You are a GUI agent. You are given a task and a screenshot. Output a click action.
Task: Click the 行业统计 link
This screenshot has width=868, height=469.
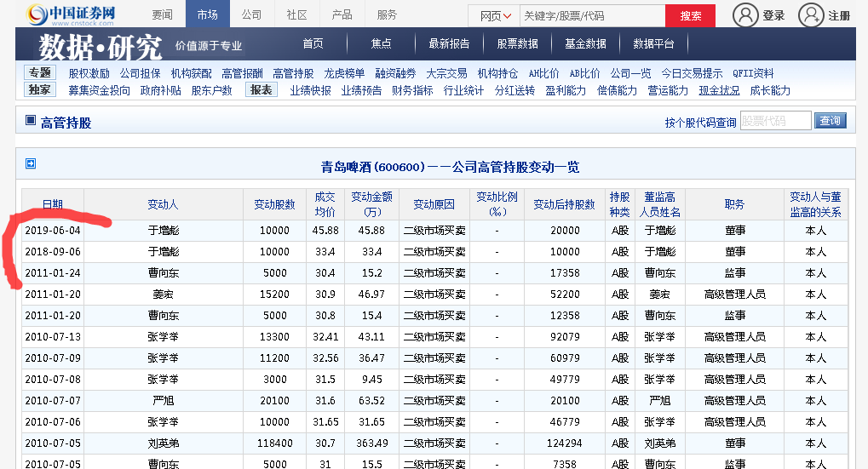click(x=463, y=91)
